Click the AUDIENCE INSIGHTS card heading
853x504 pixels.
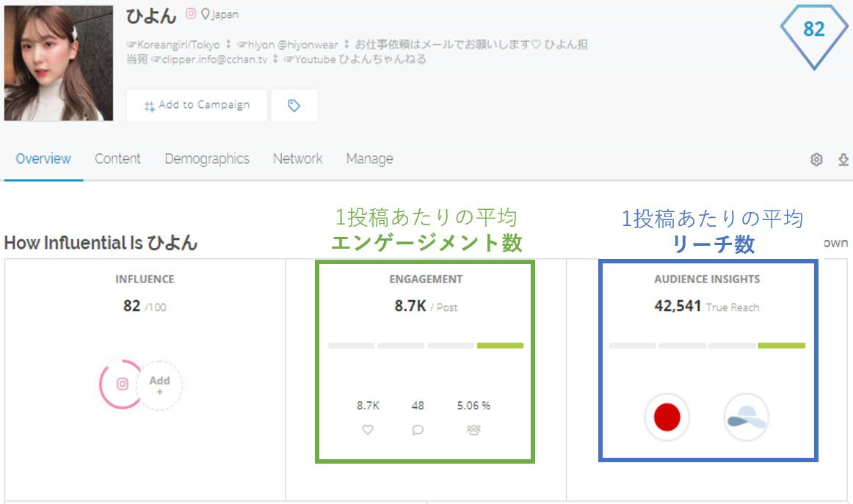click(x=707, y=280)
